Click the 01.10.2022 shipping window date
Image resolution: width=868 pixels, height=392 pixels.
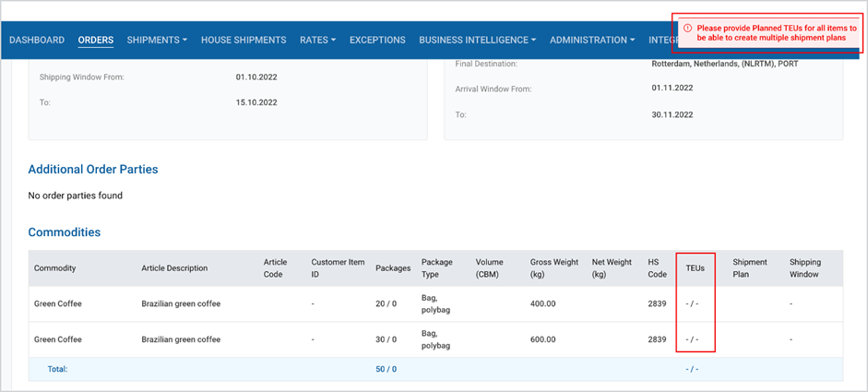[x=256, y=77]
